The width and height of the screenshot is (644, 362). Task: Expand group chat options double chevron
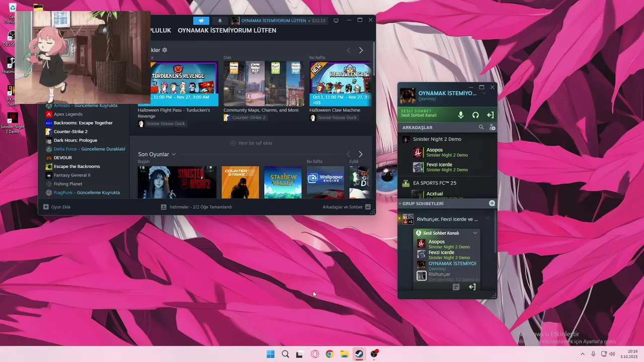pyautogui.click(x=488, y=219)
